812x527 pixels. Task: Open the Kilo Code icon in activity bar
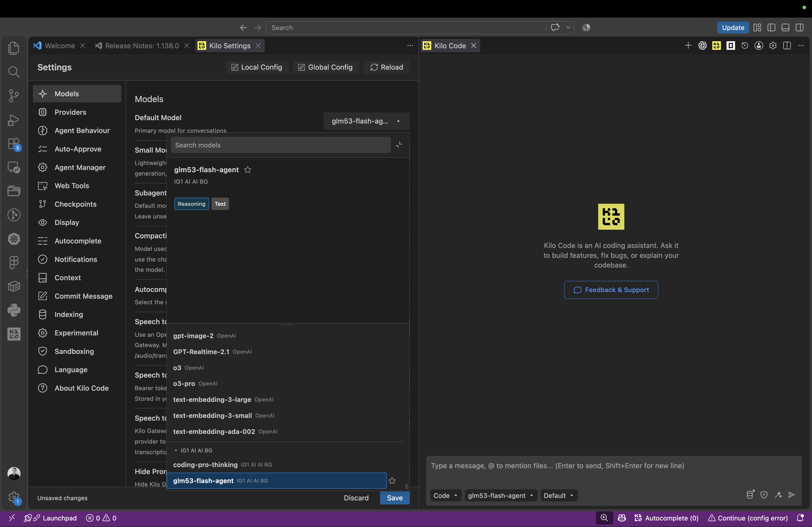[x=14, y=334]
